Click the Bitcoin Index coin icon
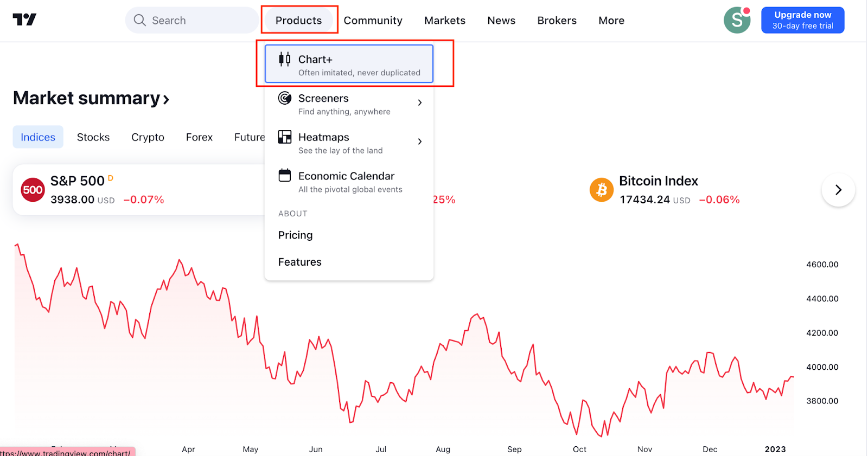This screenshot has width=868, height=456. (601, 189)
